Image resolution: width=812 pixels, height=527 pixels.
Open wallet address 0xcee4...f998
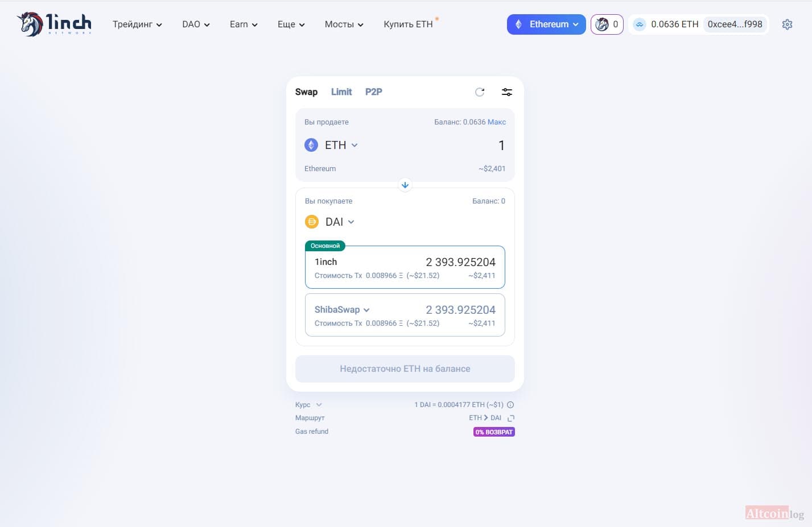(735, 24)
